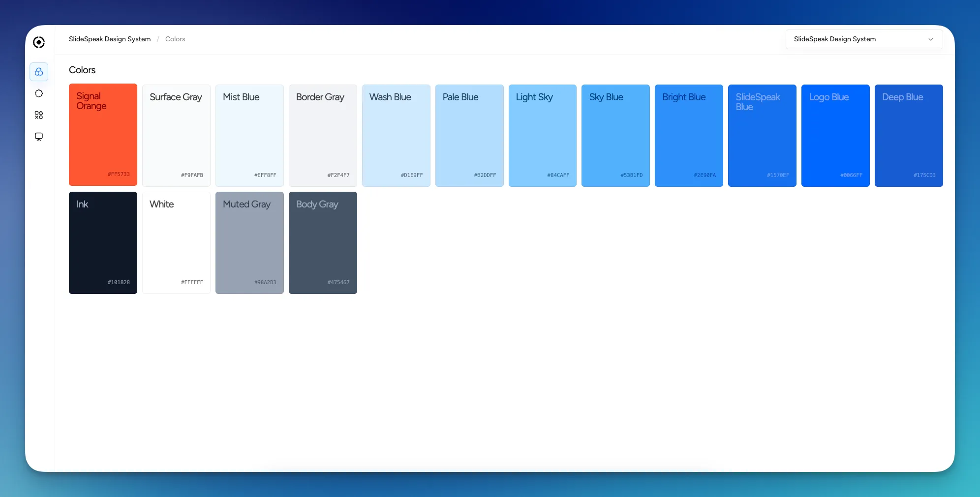
Task: Pick the White color swatch
Action: (176, 243)
